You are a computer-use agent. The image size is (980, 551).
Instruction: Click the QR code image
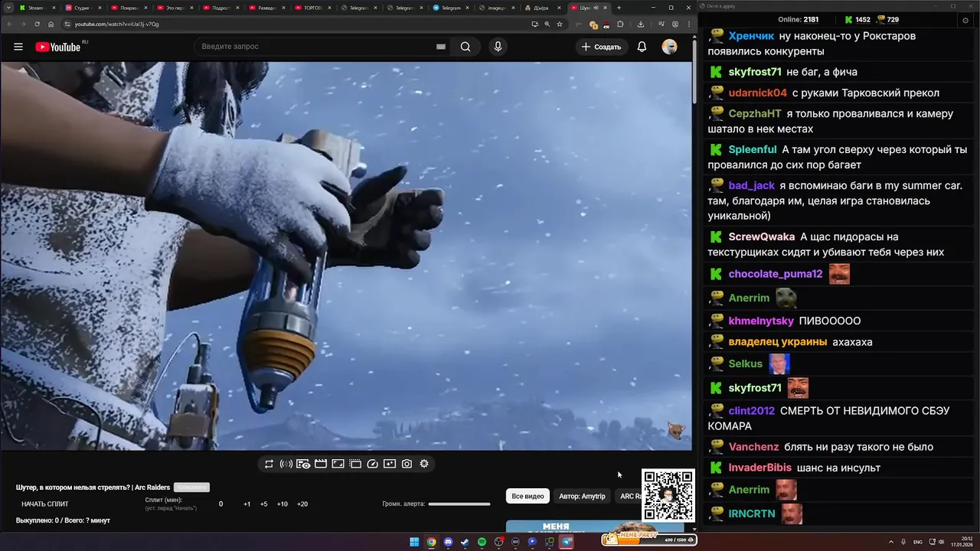pyautogui.click(x=668, y=495)
